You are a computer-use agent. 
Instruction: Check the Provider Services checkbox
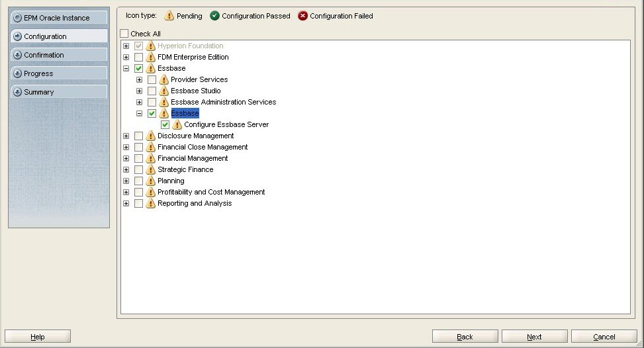coord(152,79)
